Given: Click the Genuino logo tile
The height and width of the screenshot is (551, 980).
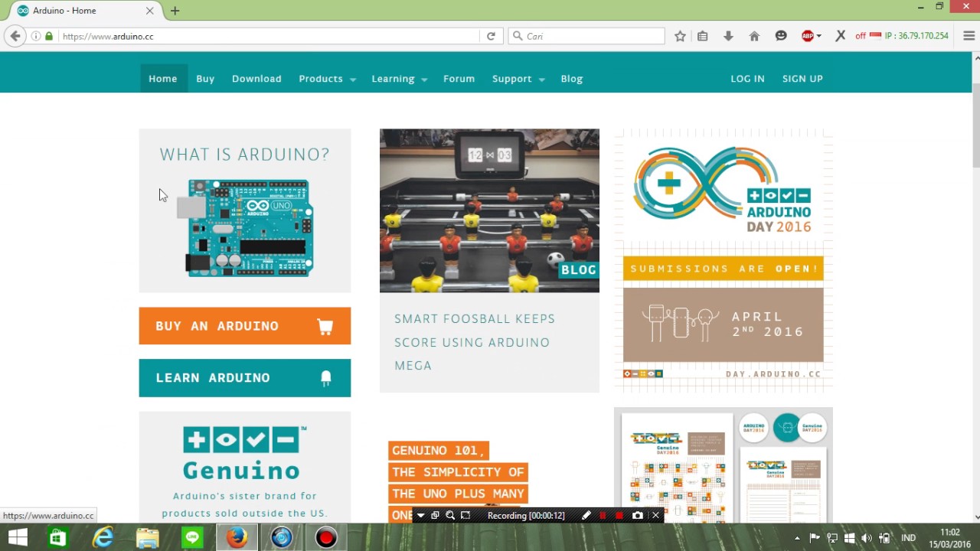Looking at the screenshot, I should click(x=245, y=467).
